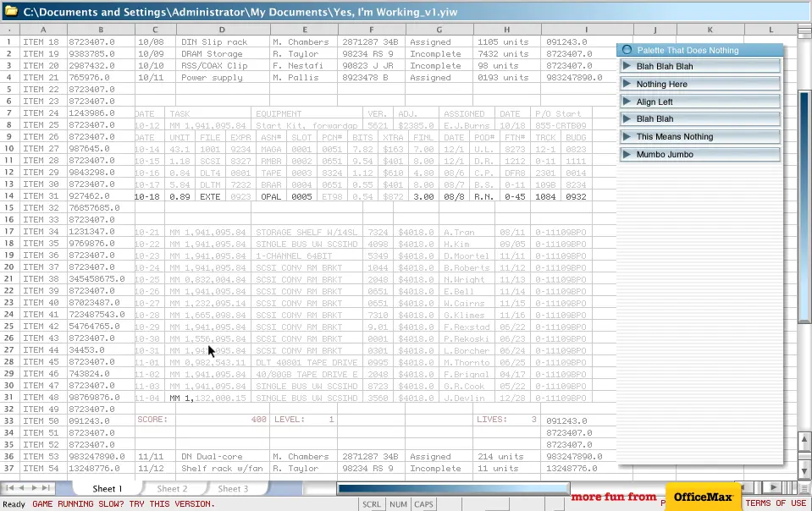This screenshot has width=812, height=511.
Task: Click the horizontal scroll right arrow
Action: (x=773, y=487)
